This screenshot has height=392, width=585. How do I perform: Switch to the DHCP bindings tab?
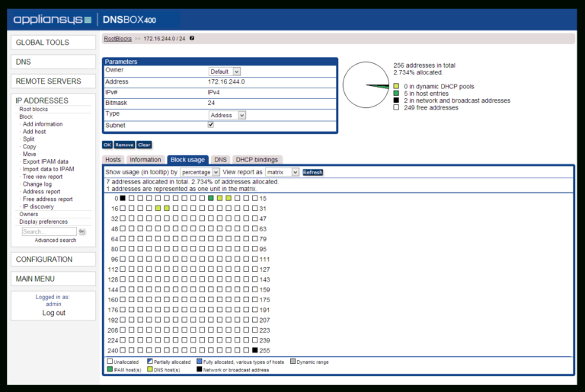pos(257,160)
